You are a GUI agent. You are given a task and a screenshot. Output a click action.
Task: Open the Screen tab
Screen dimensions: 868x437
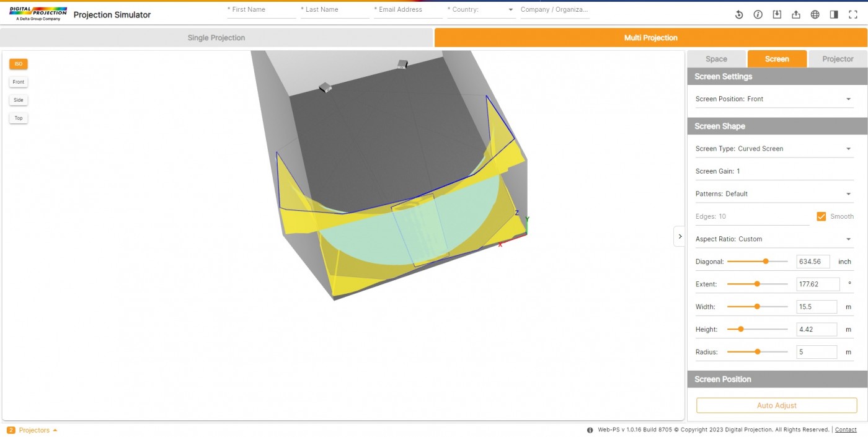click(x=777, y=59)
